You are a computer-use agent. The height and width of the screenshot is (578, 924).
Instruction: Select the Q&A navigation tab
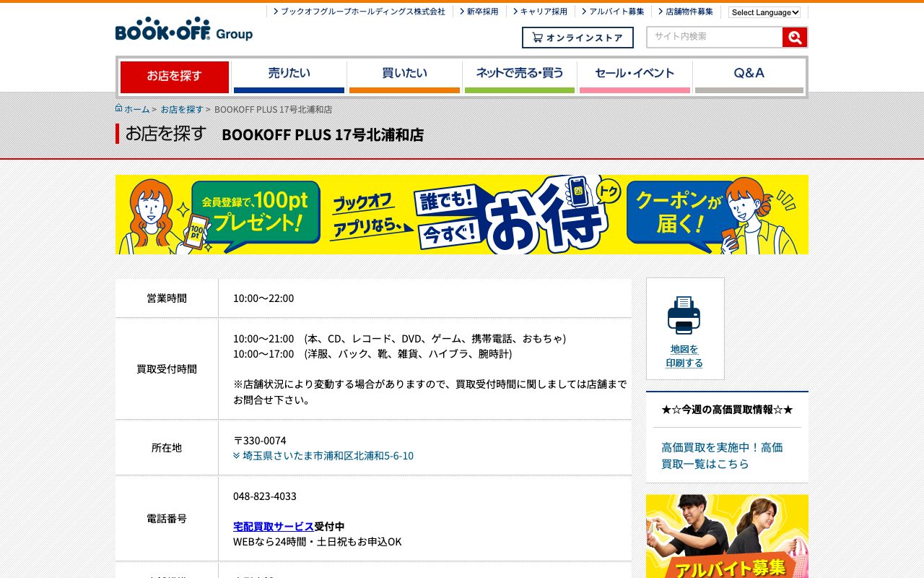coord(749,77)
